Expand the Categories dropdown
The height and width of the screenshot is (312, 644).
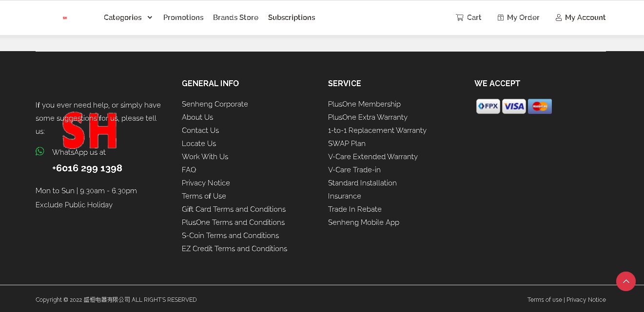(x=128, y=18)
